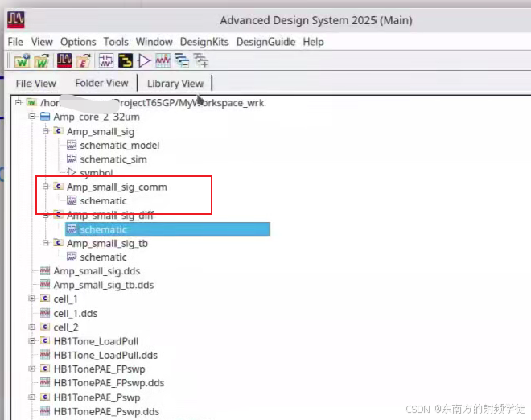Image resolution: width=531 pixels, height=420 pixels.
Task: Click the Amp_small_sig.dds data display icon
Action: pos(45,270)
